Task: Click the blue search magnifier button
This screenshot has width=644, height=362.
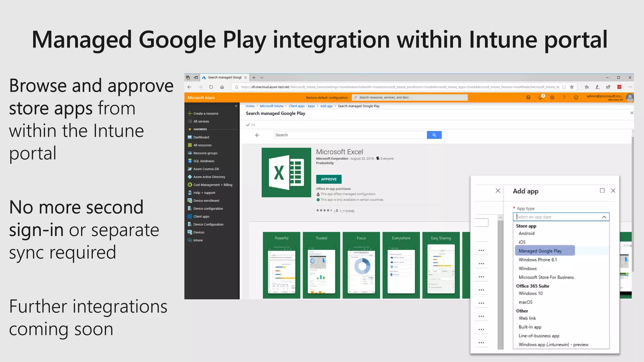Action: pyautogui.click(x=434, y=135)
